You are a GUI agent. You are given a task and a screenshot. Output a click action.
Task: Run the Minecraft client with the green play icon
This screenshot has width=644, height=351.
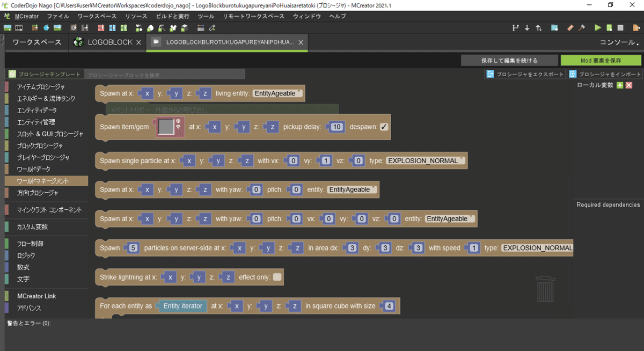click(597, 27)
